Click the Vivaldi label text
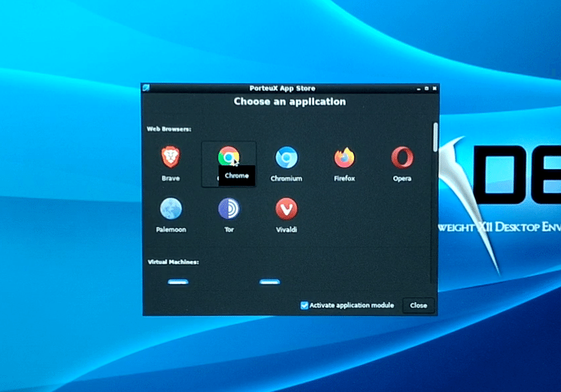Image resolution: width=561 pixels, height=392 pixels. (286, 230)
